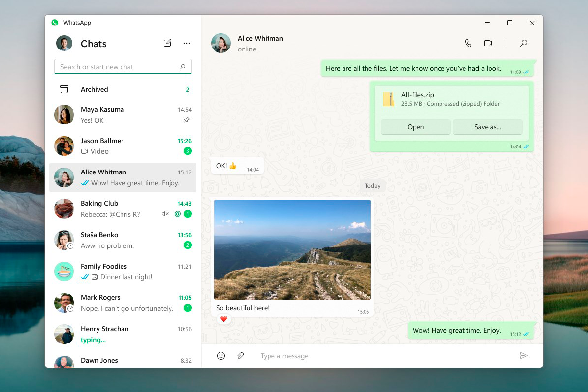Click unread badge 2 on Staša Benko
The image size is (588, 392).
point(188,245)
